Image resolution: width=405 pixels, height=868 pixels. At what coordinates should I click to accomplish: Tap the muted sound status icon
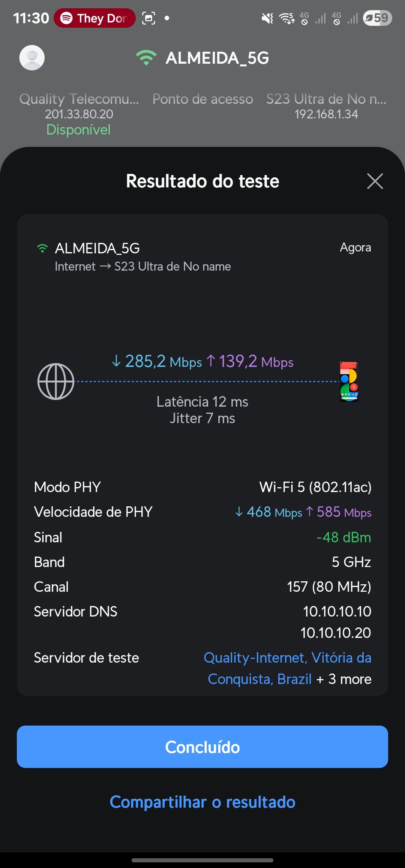point(267,18)
